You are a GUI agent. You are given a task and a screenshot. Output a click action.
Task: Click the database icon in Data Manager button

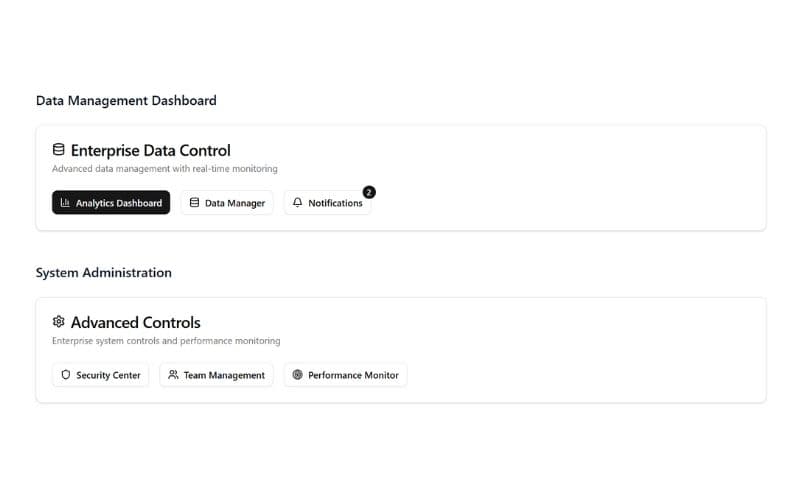click(x=194, y=203)
